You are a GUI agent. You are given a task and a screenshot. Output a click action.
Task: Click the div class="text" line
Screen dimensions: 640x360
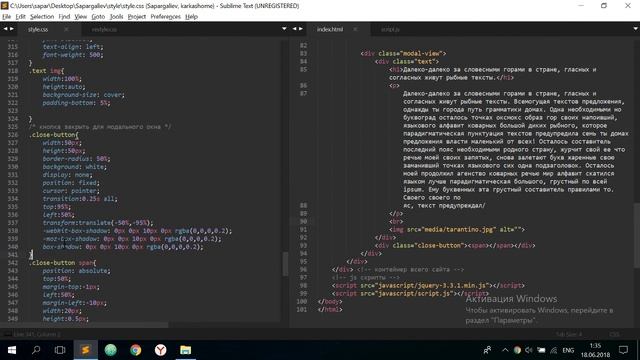point(407,62)
